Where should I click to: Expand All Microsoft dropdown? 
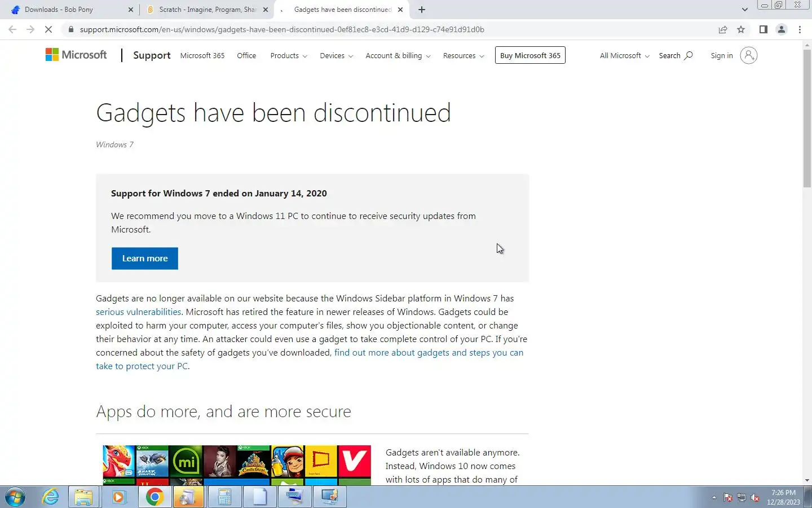(625, 55)
